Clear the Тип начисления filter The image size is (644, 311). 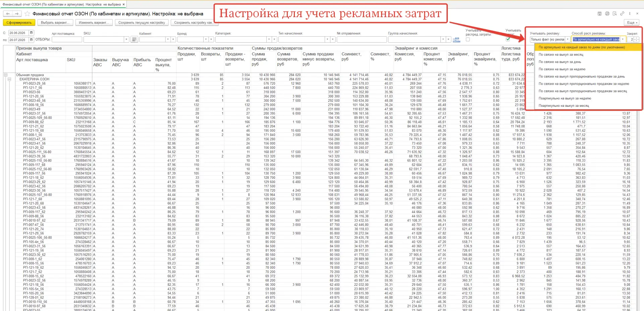pyautogui.click(x=333, y=40)
